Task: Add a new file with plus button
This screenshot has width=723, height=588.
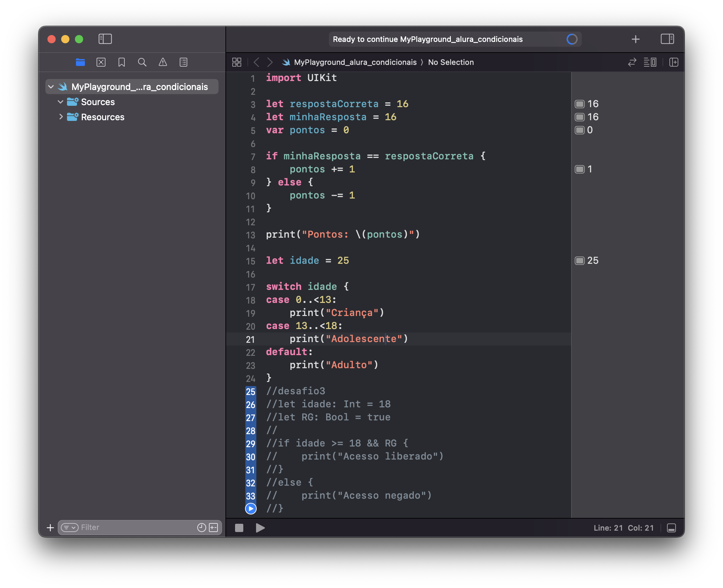Action: coord(50,528)
